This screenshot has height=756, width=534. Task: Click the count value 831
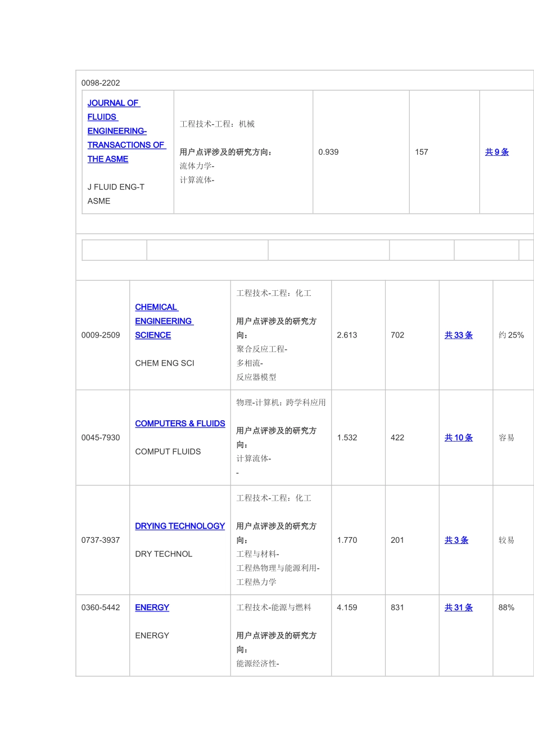pos(397,607)
